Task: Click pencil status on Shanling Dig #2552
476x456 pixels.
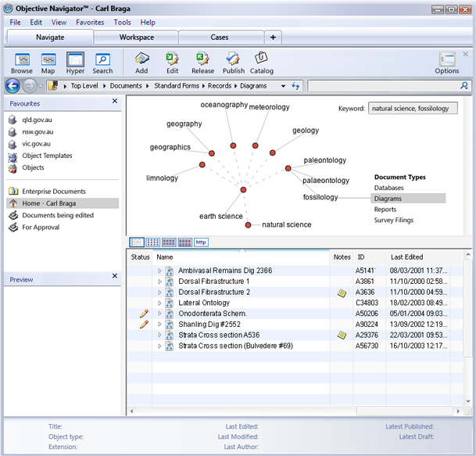Action: pos(144,324)
